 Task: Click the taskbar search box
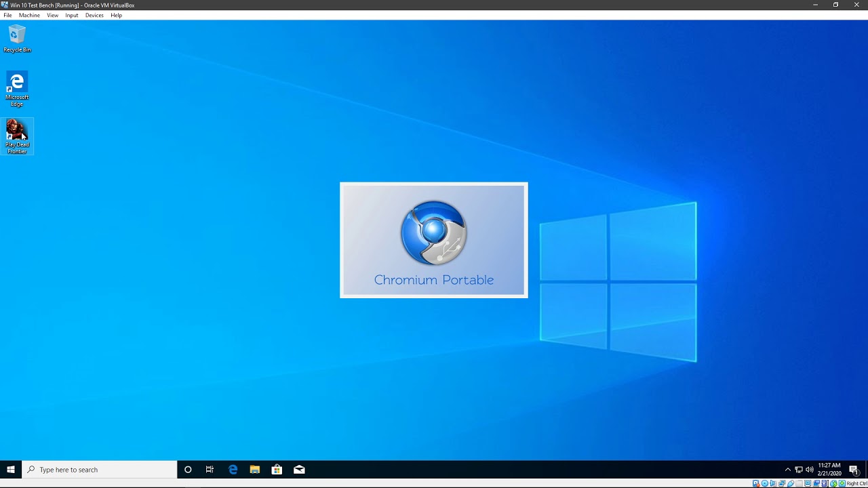(x=100, y=469)
